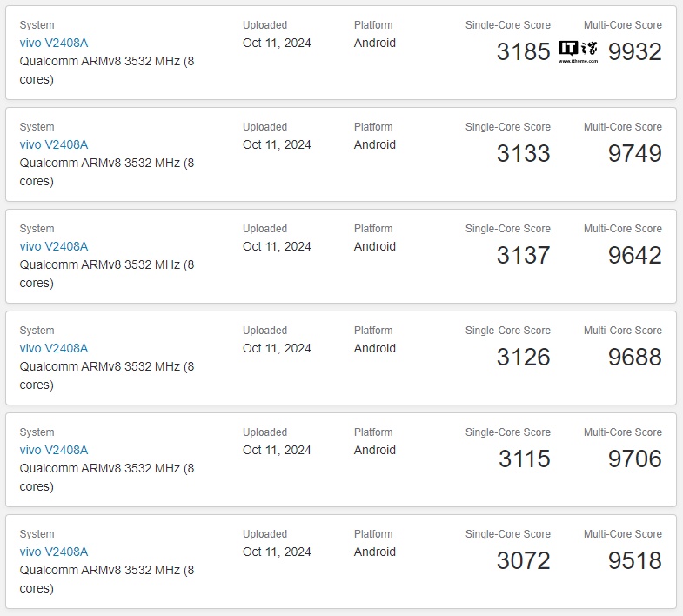
Task: Click the 3115 single-core score value
Action: click(524, 459)
